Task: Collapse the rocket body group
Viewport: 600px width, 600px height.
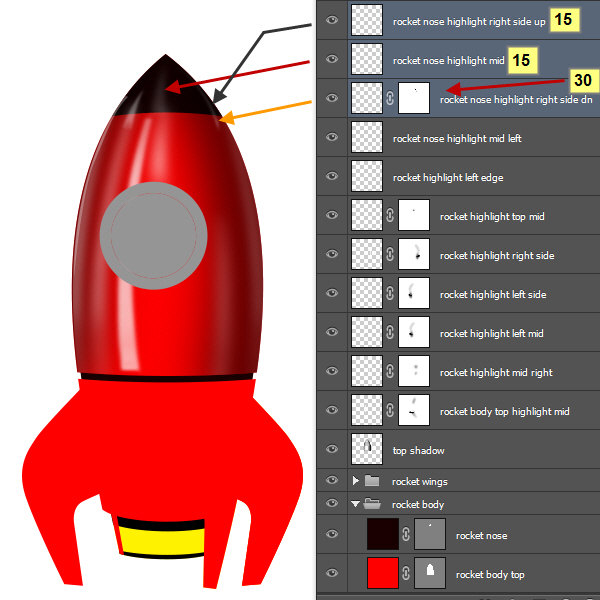Action: tap(356, 504)
